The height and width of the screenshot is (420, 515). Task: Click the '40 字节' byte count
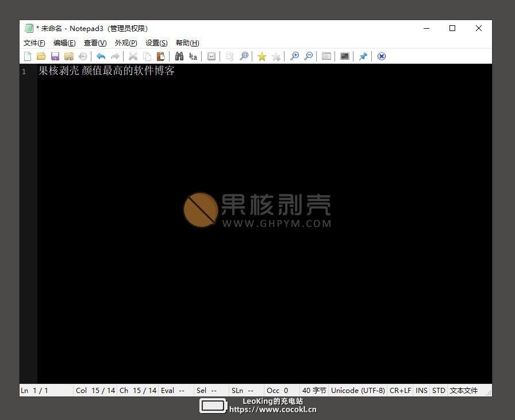(314, 391)
